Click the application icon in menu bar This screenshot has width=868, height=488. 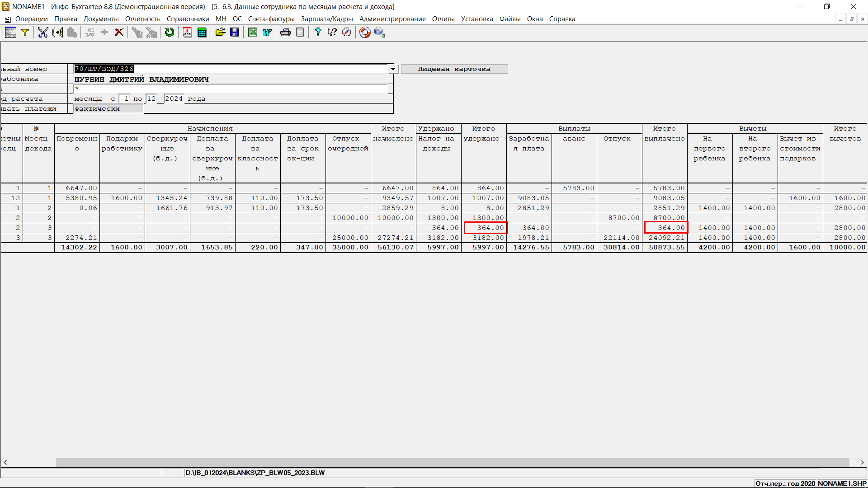click(7, 19)
